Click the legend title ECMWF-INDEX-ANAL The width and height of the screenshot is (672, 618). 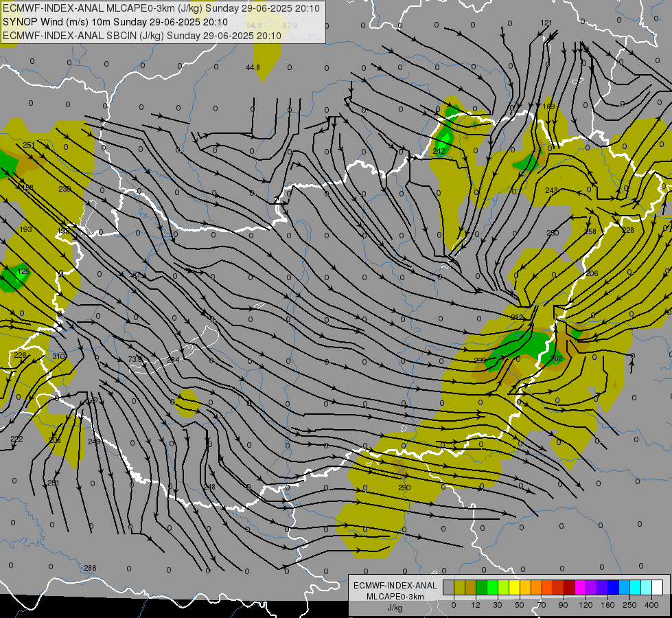(x=395, y=586)
